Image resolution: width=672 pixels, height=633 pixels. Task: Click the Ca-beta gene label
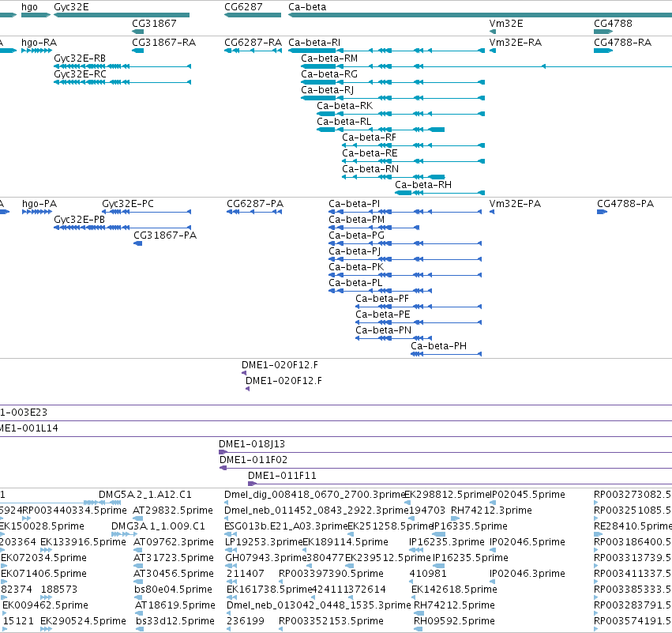(x=307, y=7)
